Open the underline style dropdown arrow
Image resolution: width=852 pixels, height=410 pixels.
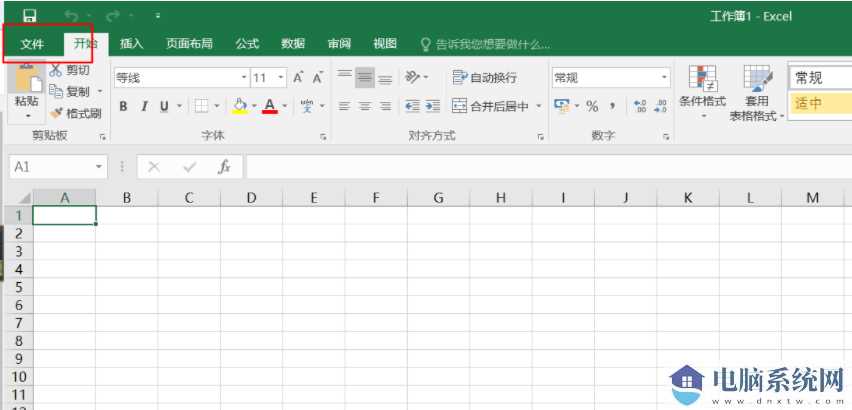[x=179, y=106]
